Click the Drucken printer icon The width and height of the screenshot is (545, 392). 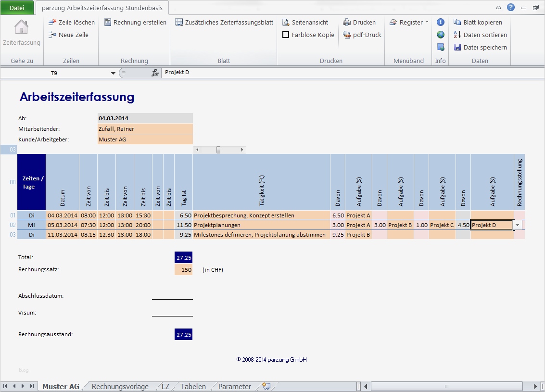pyautogui.click(x=346, y=22)
